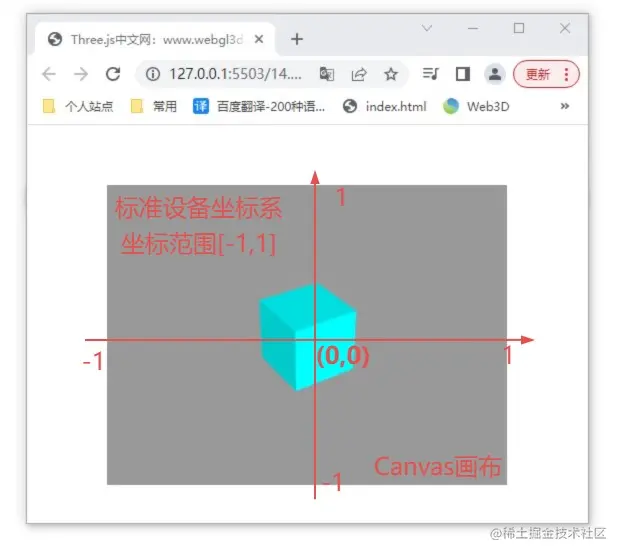Expand hidden bookmarks with double chevron
This screenshot has height=556, width=622.
click(x=564, y=106)
